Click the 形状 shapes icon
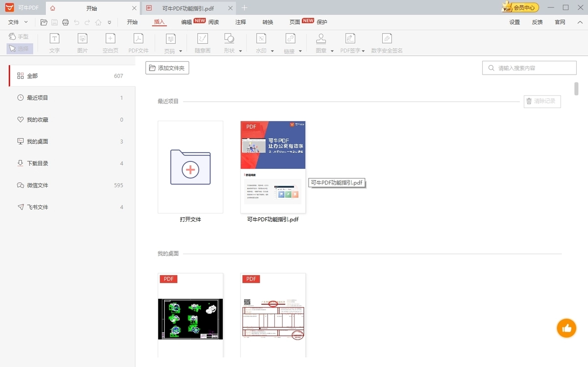Screen dimensions: 588x367 coord(229,39)
